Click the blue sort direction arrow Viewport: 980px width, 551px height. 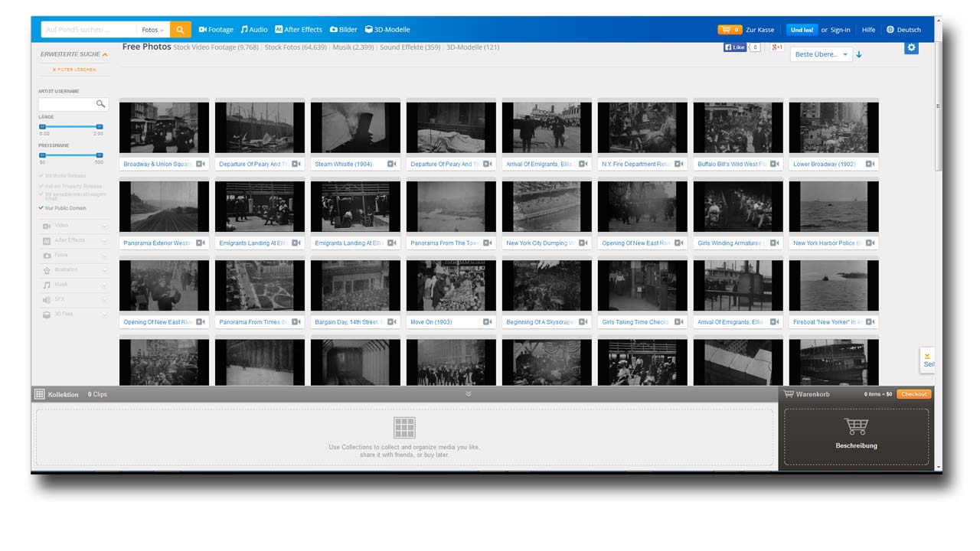tap(859, 54)
